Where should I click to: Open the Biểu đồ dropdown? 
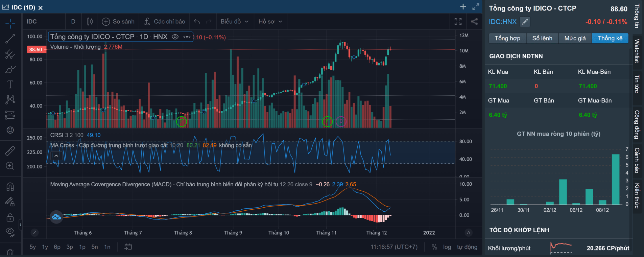(234, 22)
